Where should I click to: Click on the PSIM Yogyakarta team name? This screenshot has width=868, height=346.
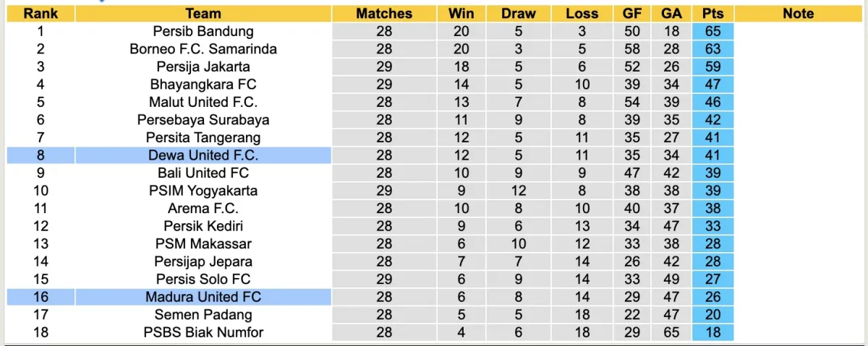point(203,191)
